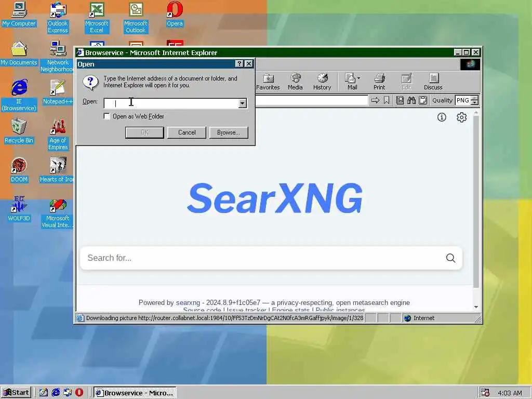Open SearXNG info (i) icon

coord(442,117)
